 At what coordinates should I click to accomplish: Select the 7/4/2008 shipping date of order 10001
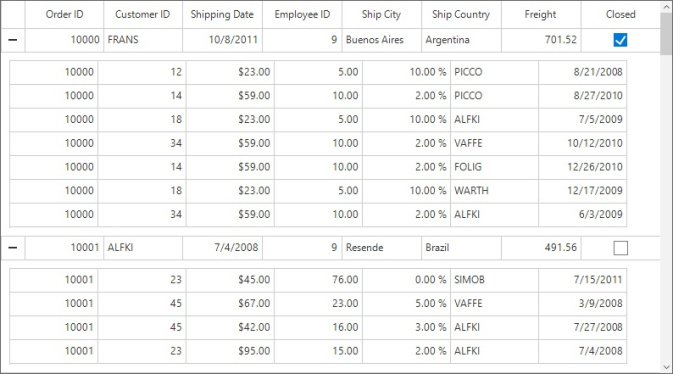[222, 248]
